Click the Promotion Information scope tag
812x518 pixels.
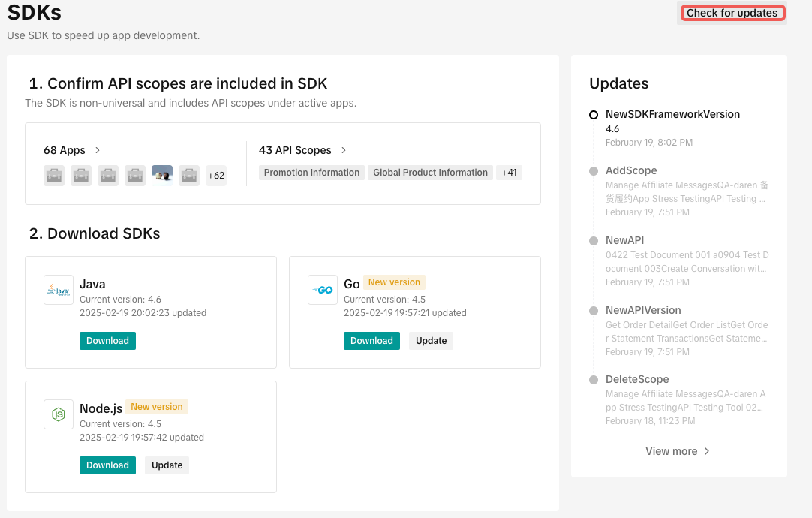click(311, 173)
